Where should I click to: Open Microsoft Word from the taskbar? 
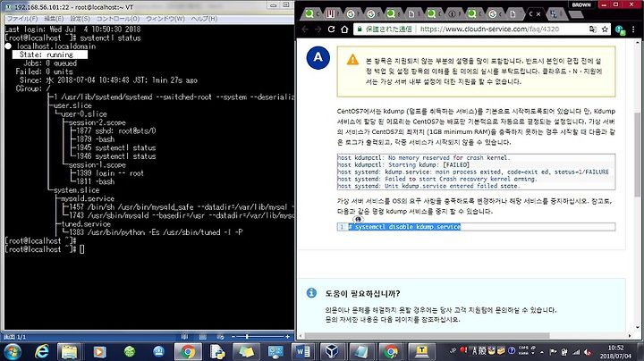(x=303, y=351)
